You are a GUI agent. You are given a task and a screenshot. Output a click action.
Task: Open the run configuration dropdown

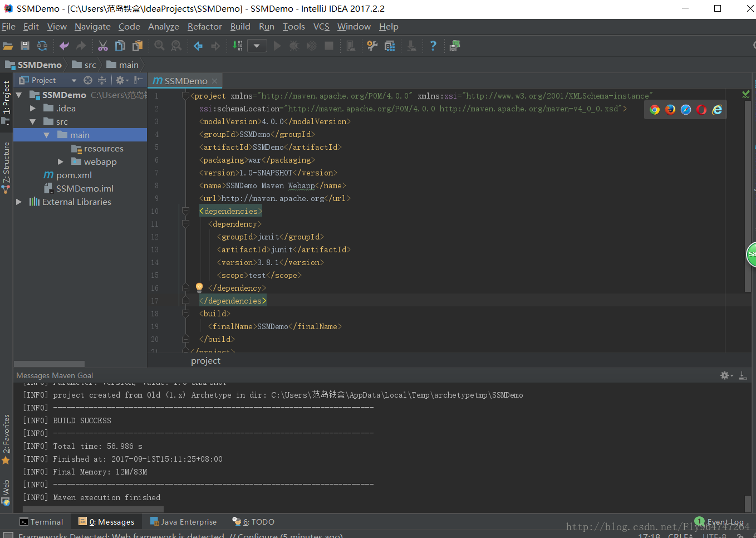tap(257, 46)
